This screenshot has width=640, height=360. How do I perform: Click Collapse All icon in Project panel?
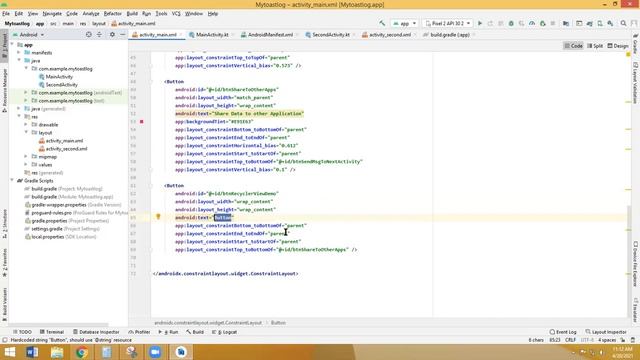[x=99, y=35]
